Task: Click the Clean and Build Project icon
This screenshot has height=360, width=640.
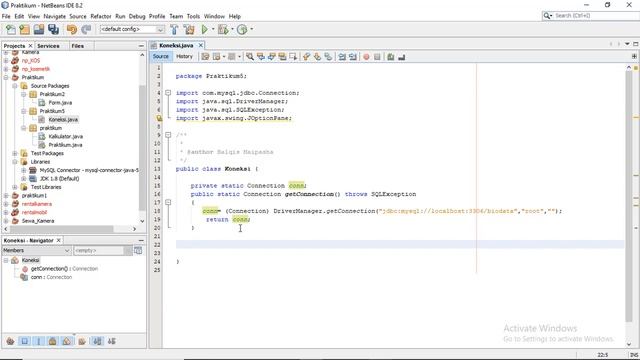Action: 189,29
